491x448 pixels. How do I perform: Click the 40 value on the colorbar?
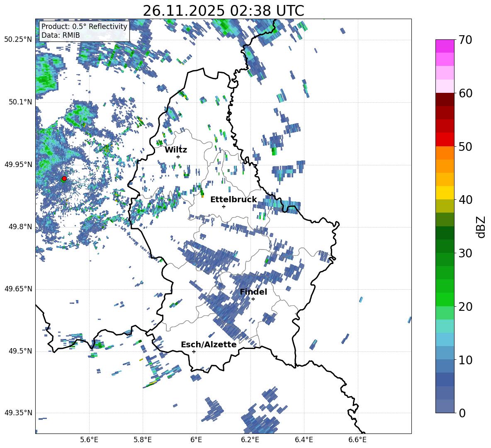point(465,200)
